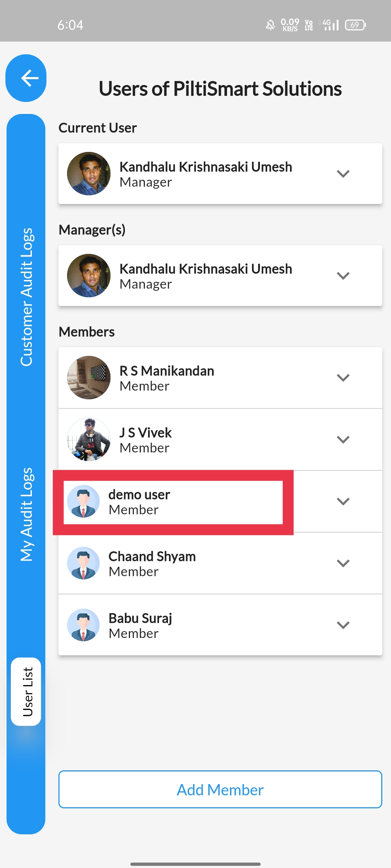Tap J S Vivek profile photo
391x868 pixels.
89,439
